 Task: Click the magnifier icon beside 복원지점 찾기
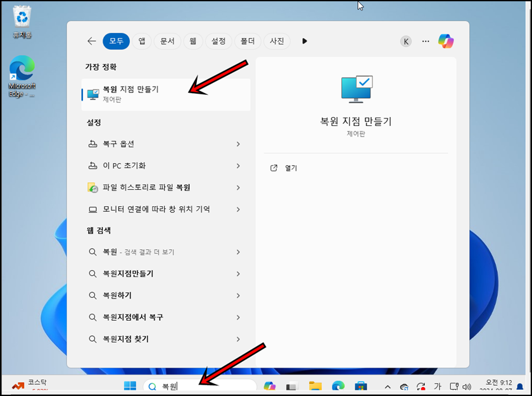point(92,339)
